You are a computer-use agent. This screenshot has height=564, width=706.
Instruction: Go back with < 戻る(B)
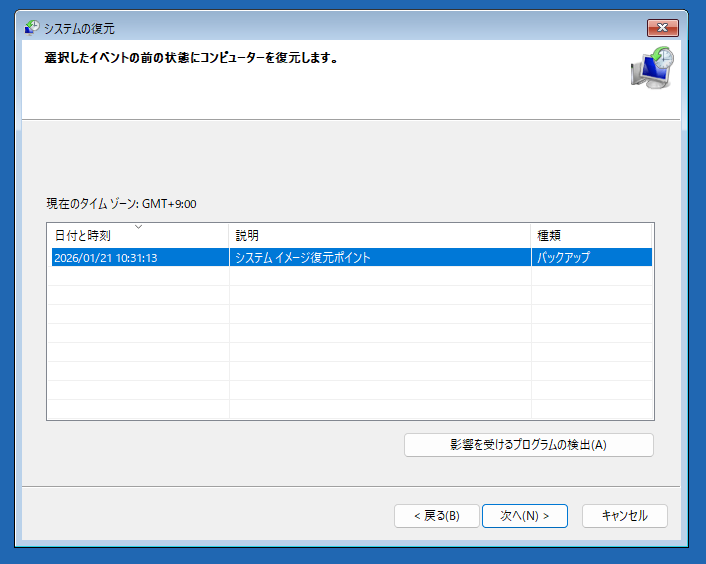[437, 515]
